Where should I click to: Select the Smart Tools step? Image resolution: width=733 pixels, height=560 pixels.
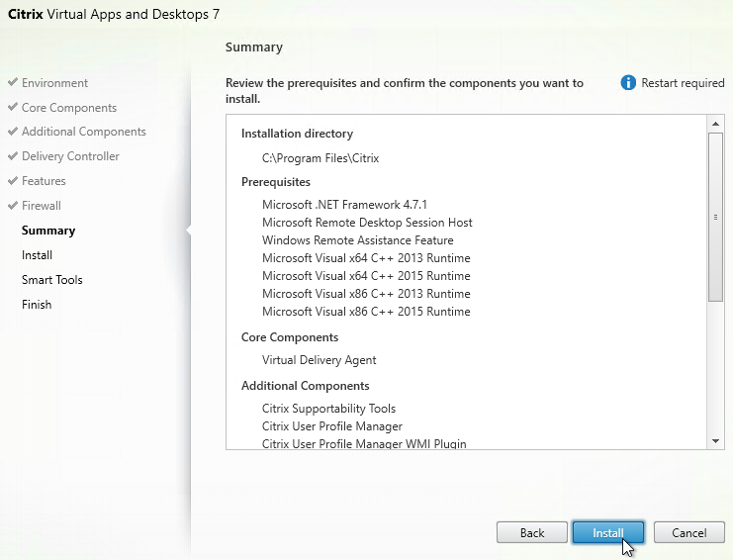(51, 280)
